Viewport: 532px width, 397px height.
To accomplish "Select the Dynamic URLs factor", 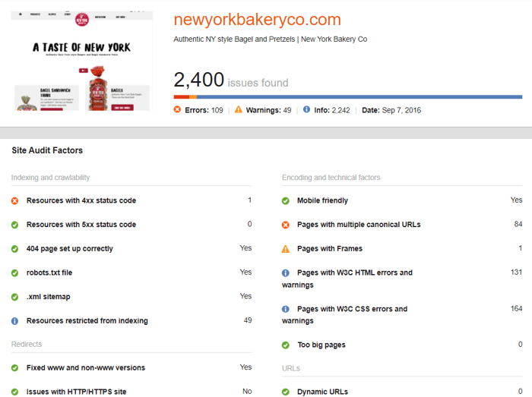I will point(323,392).
